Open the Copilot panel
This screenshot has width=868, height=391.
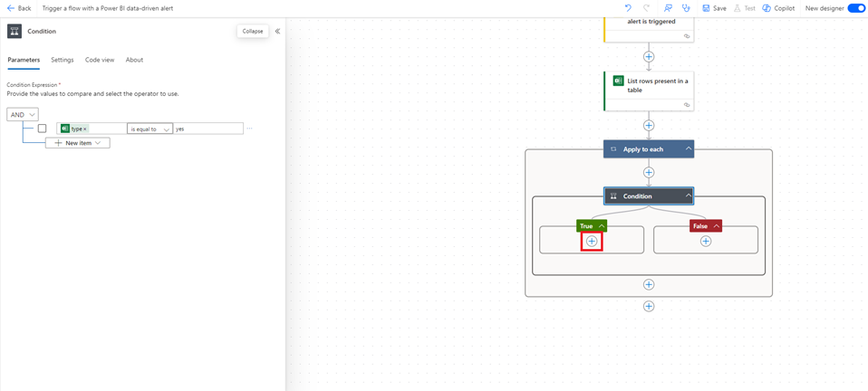(778, 8)
